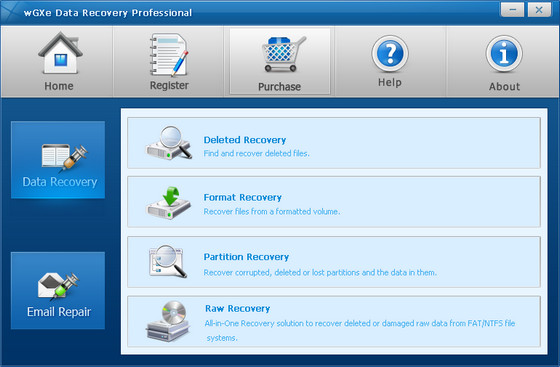Click 'Recover files from a formatted volume.' text

pos(272,212)
